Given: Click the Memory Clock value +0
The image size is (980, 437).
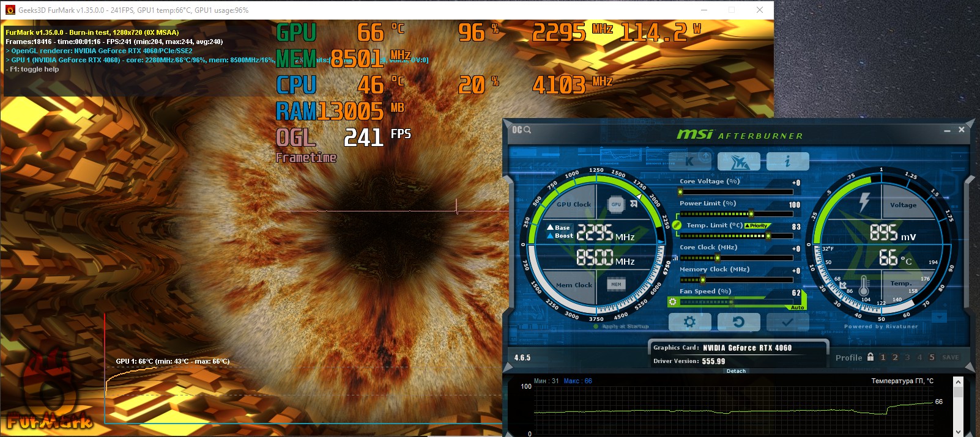Looking at the screenshot, I should click(796, 271).
